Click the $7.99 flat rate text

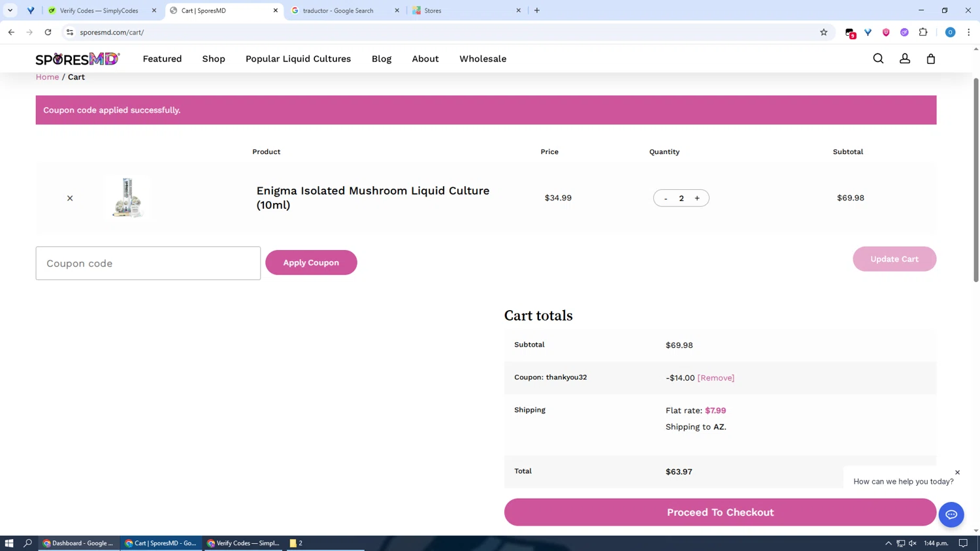[x=715, y=411]
